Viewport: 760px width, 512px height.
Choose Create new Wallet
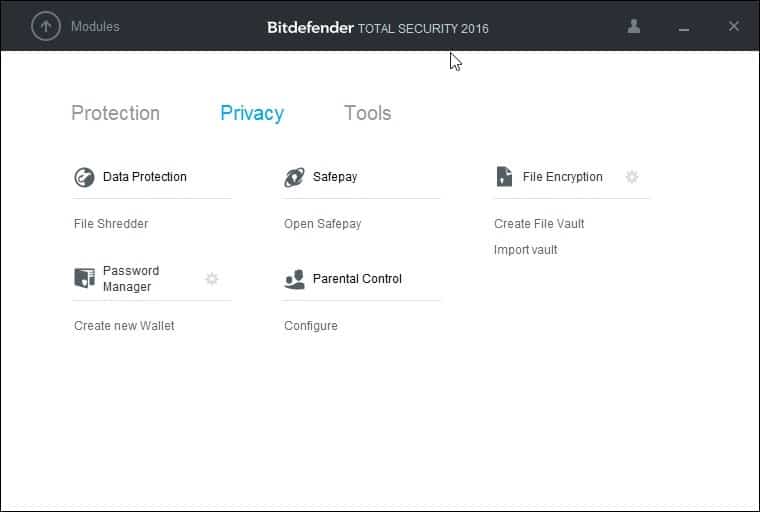[124, 326]
